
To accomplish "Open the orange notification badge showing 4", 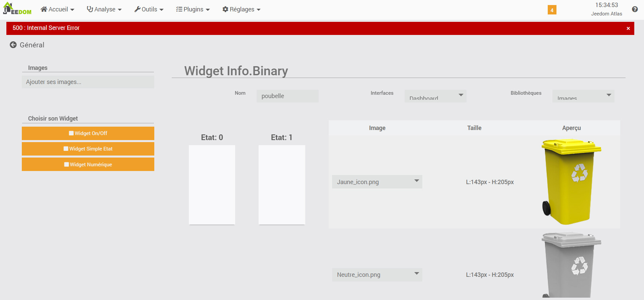I will point(552,10).
